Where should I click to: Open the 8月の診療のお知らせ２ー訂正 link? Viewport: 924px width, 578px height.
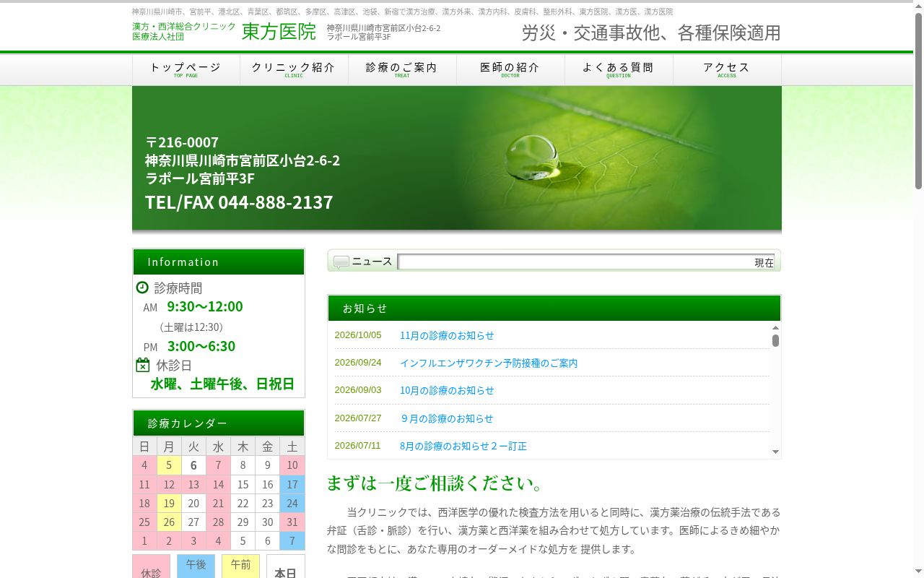pos(463,446)
